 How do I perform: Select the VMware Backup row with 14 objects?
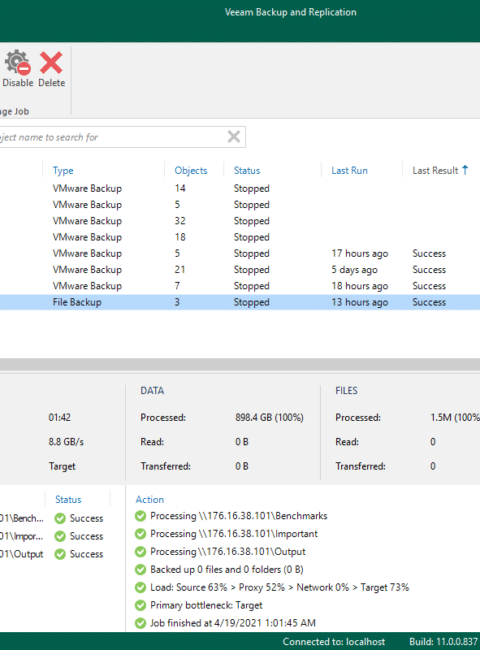pyautogui.click(x=240, y=188)
